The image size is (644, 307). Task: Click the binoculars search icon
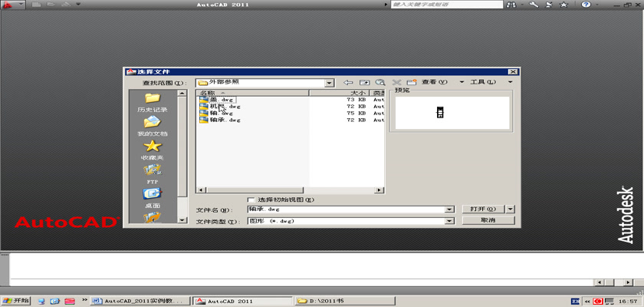[x=511, y=5]
